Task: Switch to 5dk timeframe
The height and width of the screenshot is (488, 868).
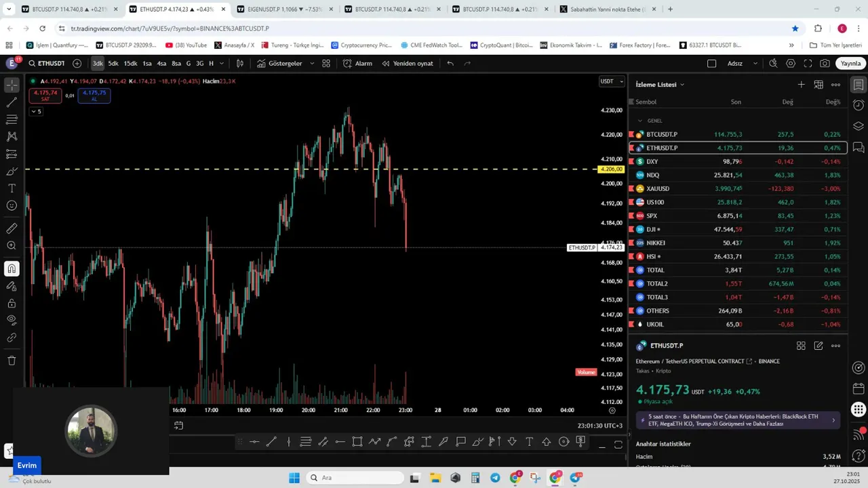Action: pyautogui.click(x=113, y=63)
